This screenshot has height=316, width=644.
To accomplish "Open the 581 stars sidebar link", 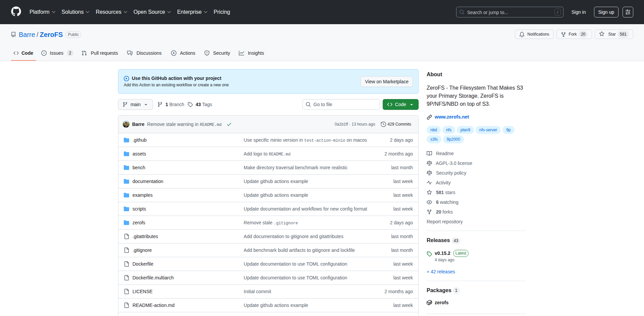I will pos(441,192).
